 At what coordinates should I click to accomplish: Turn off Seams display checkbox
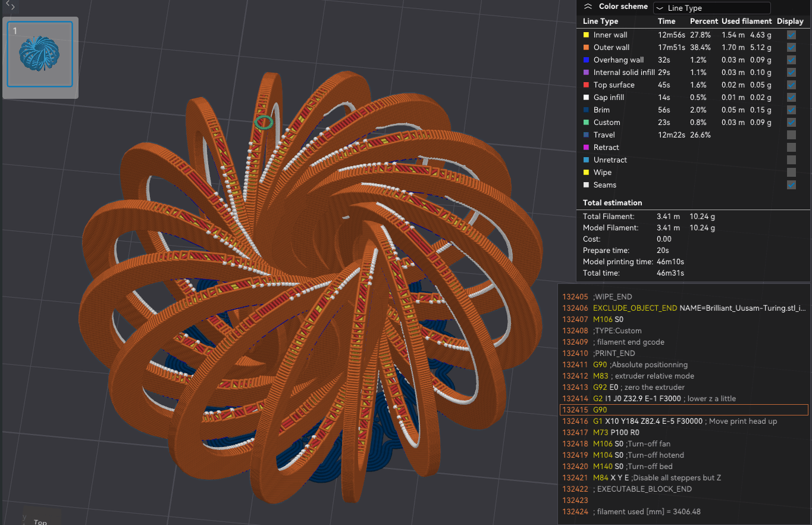[791, 185]
